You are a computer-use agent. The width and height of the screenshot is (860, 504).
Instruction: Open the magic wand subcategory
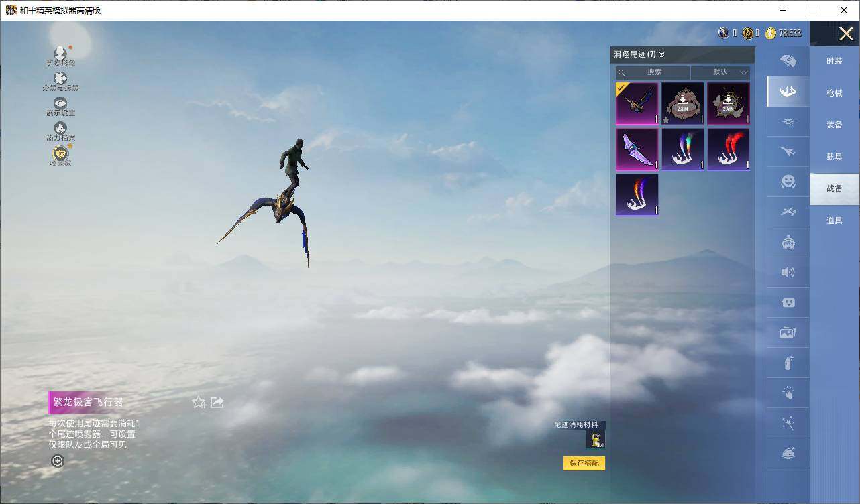pos(788,424)
